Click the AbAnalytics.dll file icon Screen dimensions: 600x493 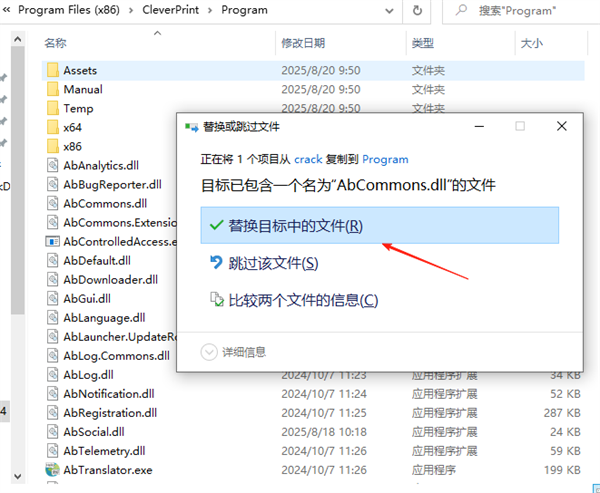tap(52, 165)
